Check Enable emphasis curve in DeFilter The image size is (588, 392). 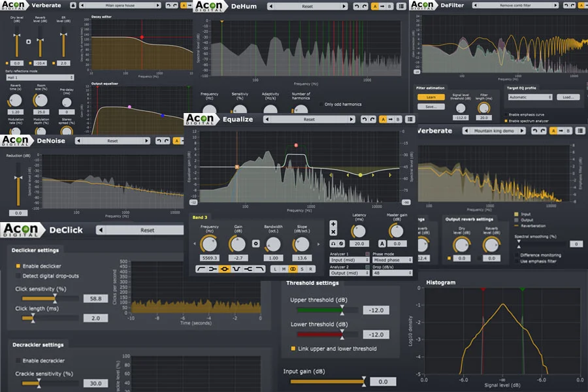[506, 115]
